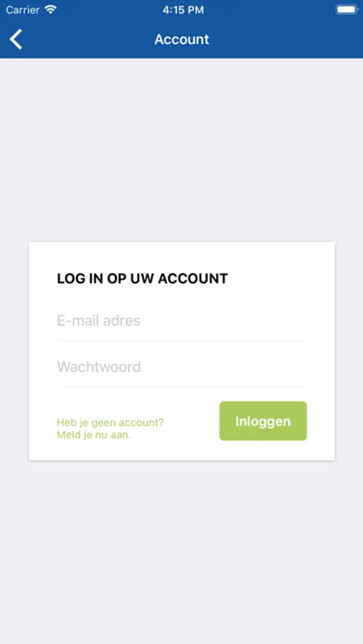The width and height of the screenshot is (363, 644).
Task: Click the word ACCOUNT in the card heading
Action: (x=193, y=279)
